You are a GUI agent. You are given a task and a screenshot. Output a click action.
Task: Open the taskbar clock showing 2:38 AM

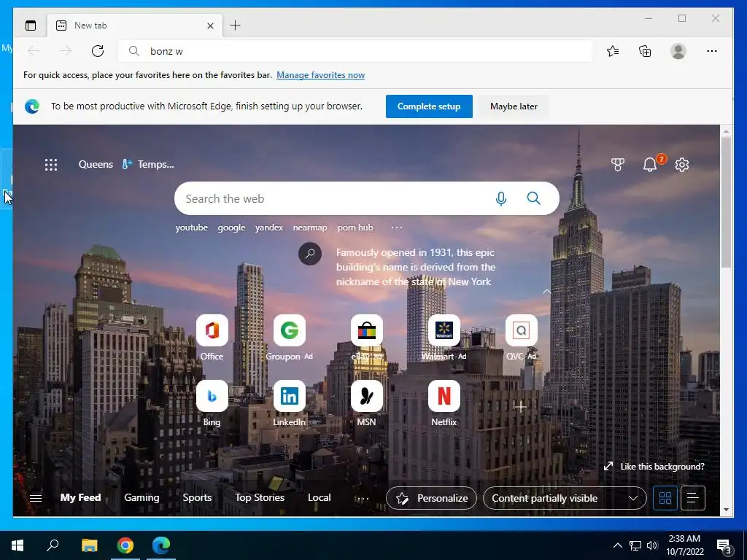tap(684, 545)
